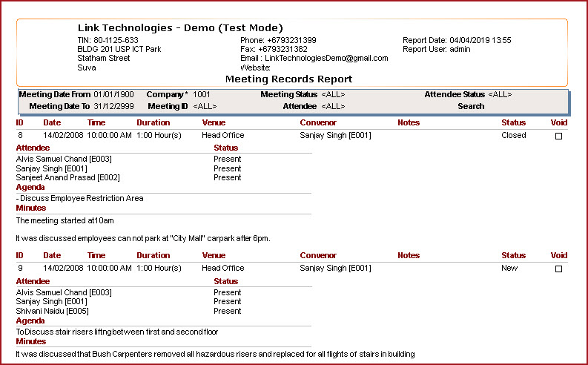The height and width of the screenshot is (365, 588).
Task: Click the phone number +6793231399
Action: coord(291,40)
